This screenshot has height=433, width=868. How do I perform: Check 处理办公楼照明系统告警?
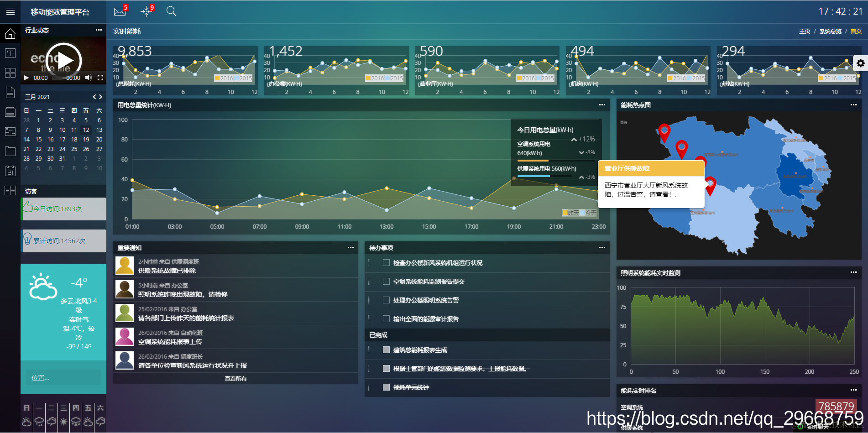click(x=386, y=300)
